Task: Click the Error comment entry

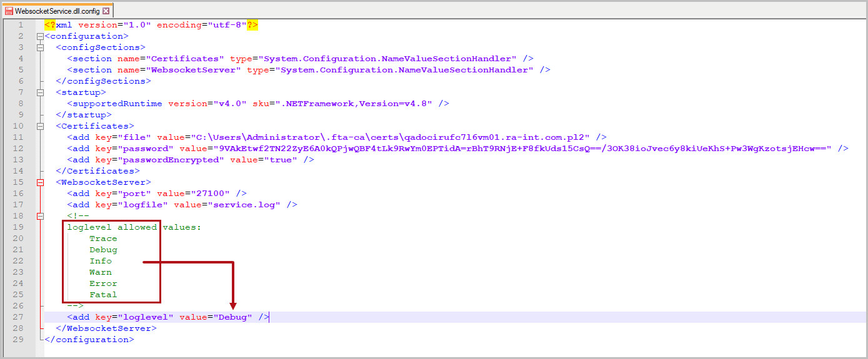Action: pos(103,283)
